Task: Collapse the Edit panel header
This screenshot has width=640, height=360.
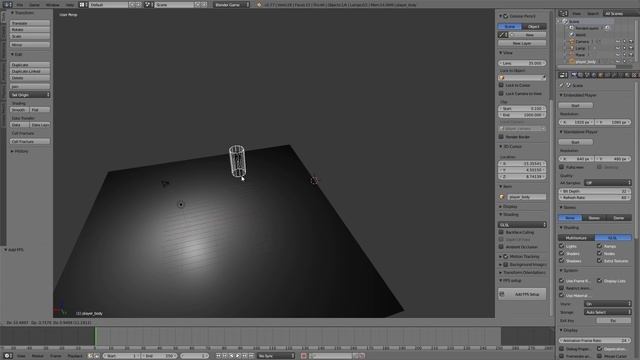Action: point(16,54)
